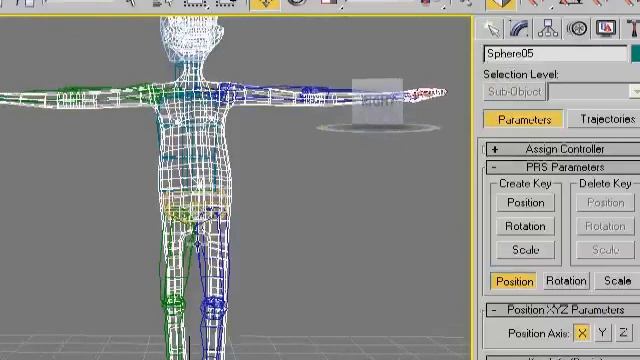The width and height of the screenshot is (640, 360).
Task: Create a Scale key
Action: click(x=525, y=250)
